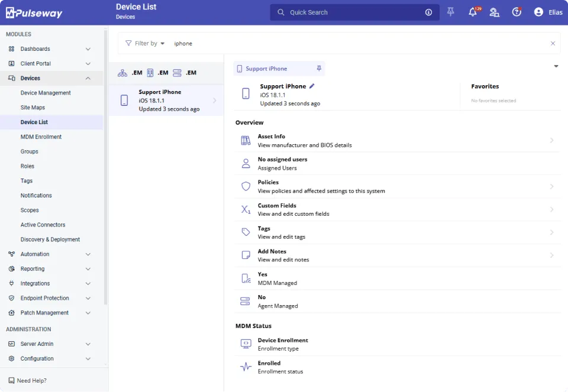Image resolution: width=568 pixels, height=392 pixels.
Task: Expand the top-right details dropdown arrow
Action: (x=556, y=66)
